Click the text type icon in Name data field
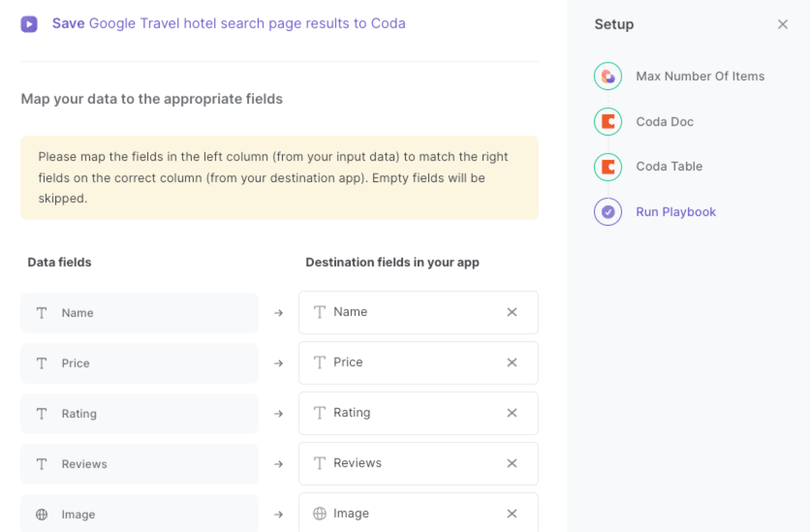The image size is (810, 532). click(x=42, y=313)
